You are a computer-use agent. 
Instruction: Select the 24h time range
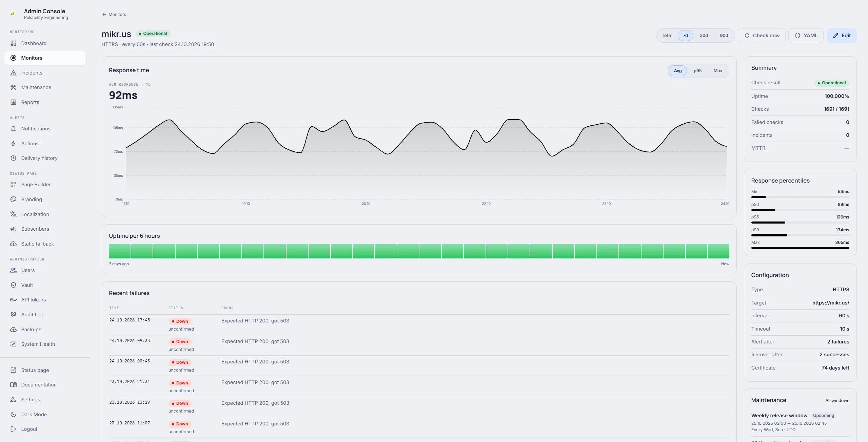click(667, 36)
